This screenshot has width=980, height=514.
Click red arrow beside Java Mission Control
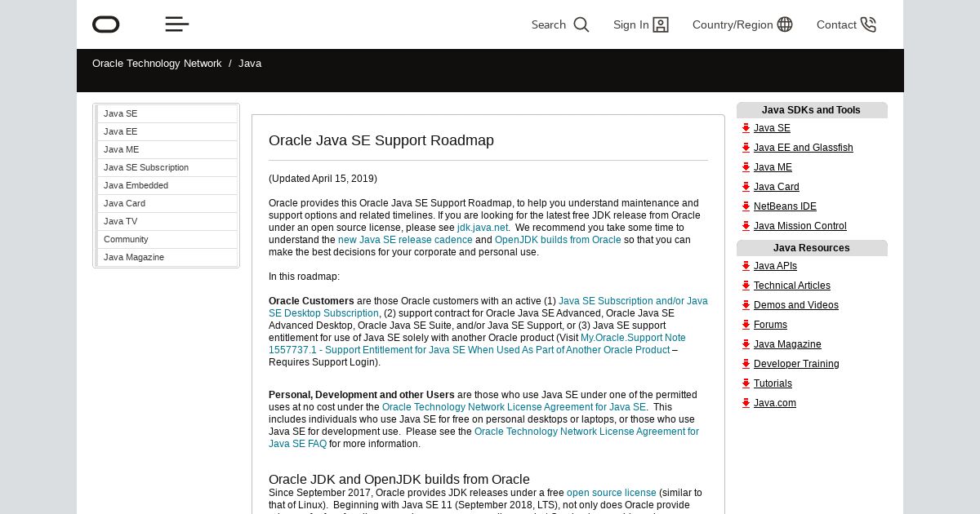pyautogui.click(x=746, y=226)
